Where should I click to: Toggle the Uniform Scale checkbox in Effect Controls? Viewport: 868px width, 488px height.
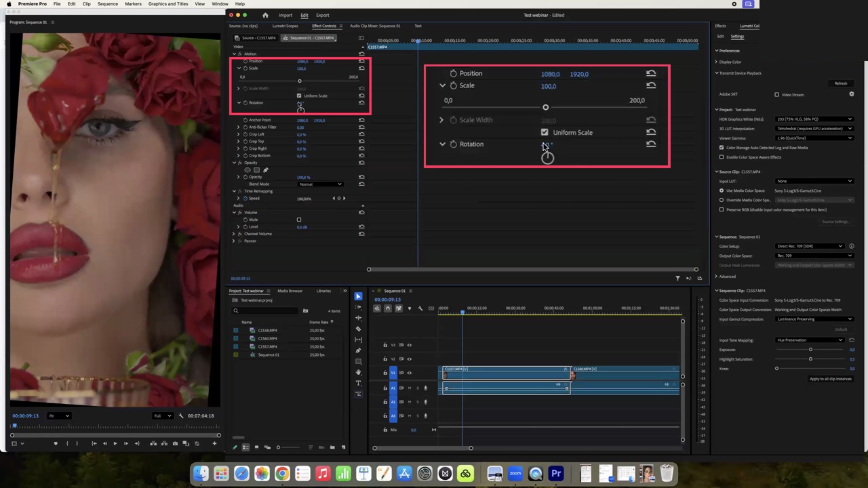coord(299,96)
